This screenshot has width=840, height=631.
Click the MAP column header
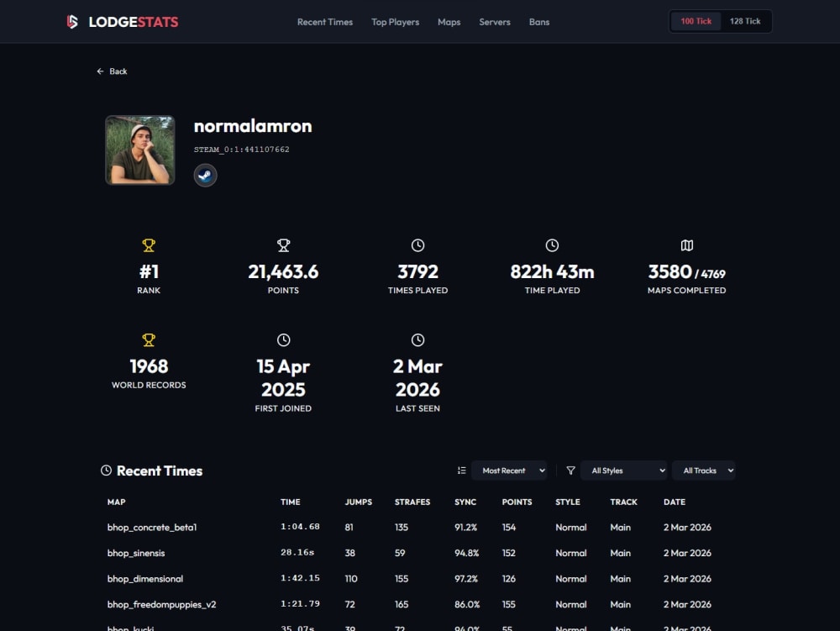(116, 502)
